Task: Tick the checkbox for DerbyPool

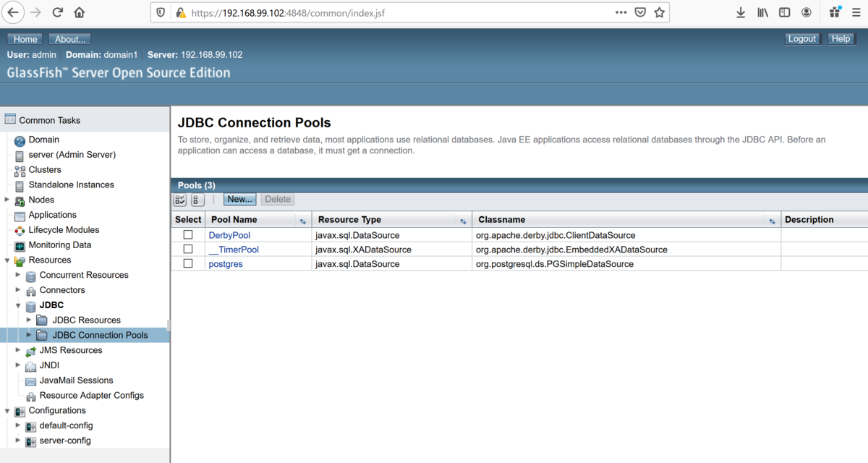Action: click(188, 235)
